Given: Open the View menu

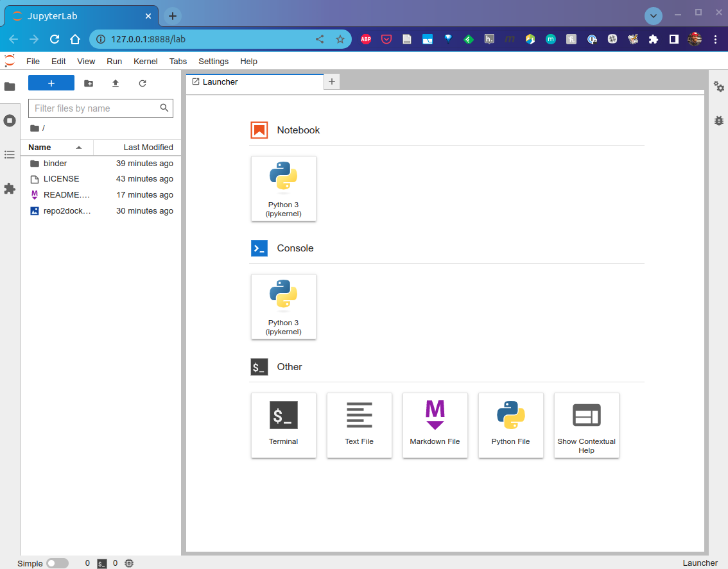Looking at the screenshot, I should 86,62.
